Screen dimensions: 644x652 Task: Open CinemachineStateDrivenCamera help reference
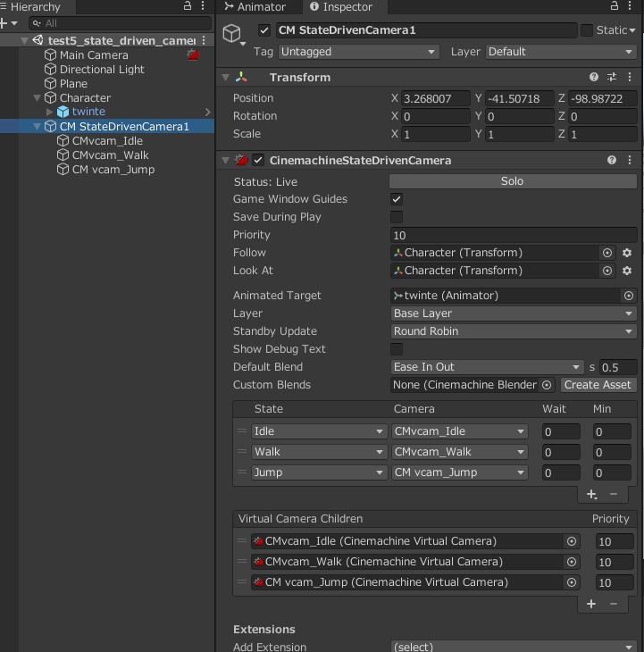click(612, 160)
